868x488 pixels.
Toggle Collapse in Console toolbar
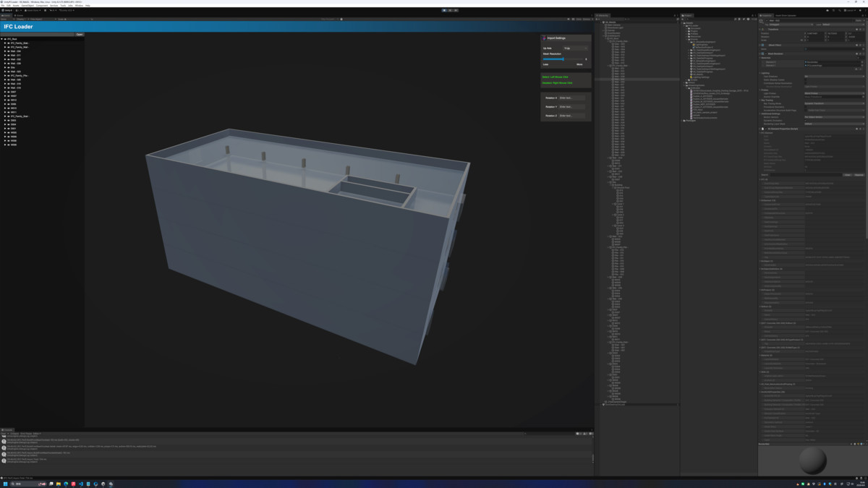point(13,434)
